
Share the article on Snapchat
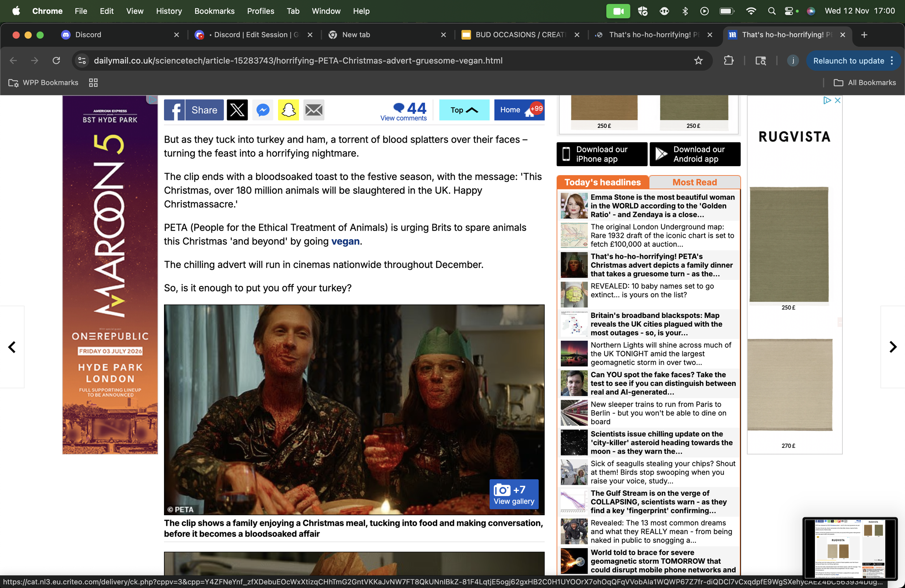tap(288, 110)
